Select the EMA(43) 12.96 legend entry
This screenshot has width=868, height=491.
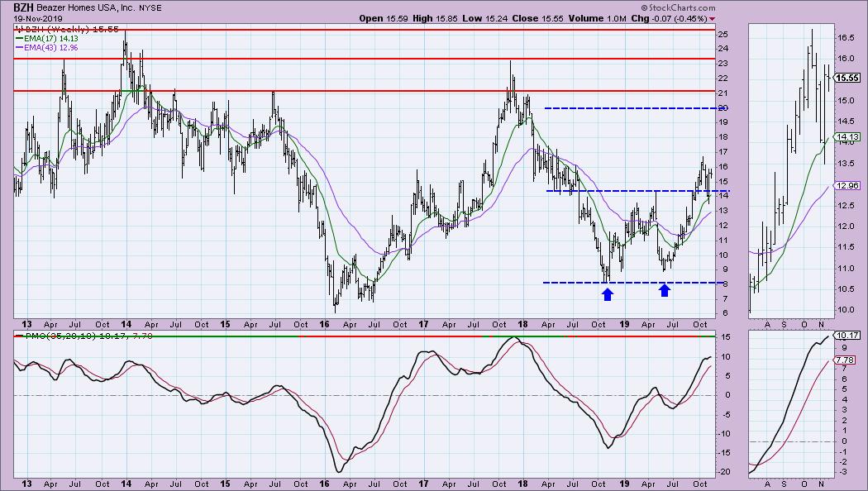[46, 48]
